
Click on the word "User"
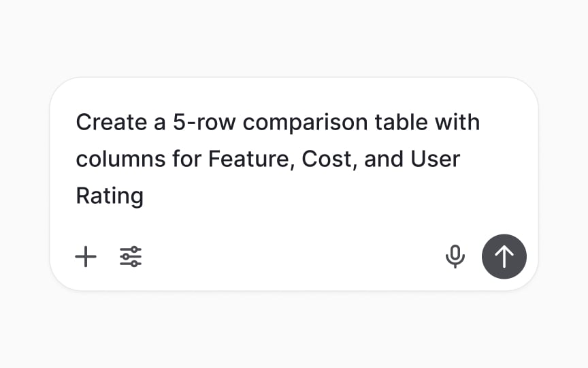435,159
